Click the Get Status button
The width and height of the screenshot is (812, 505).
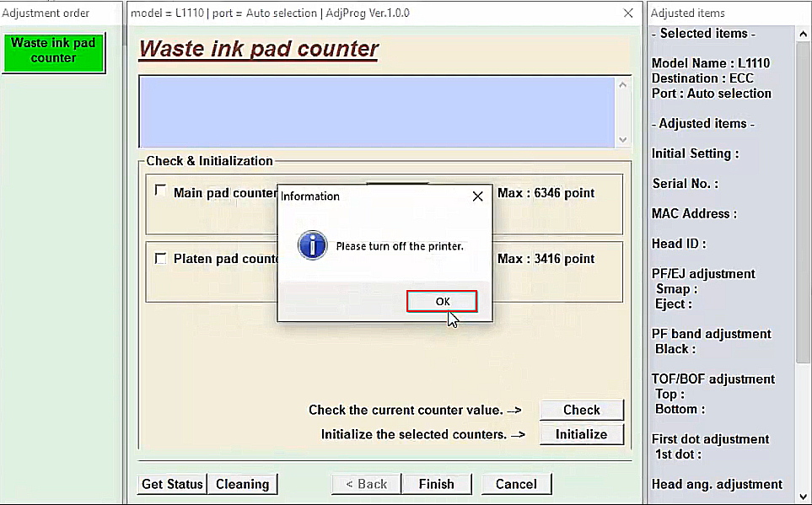pos(172,484)
